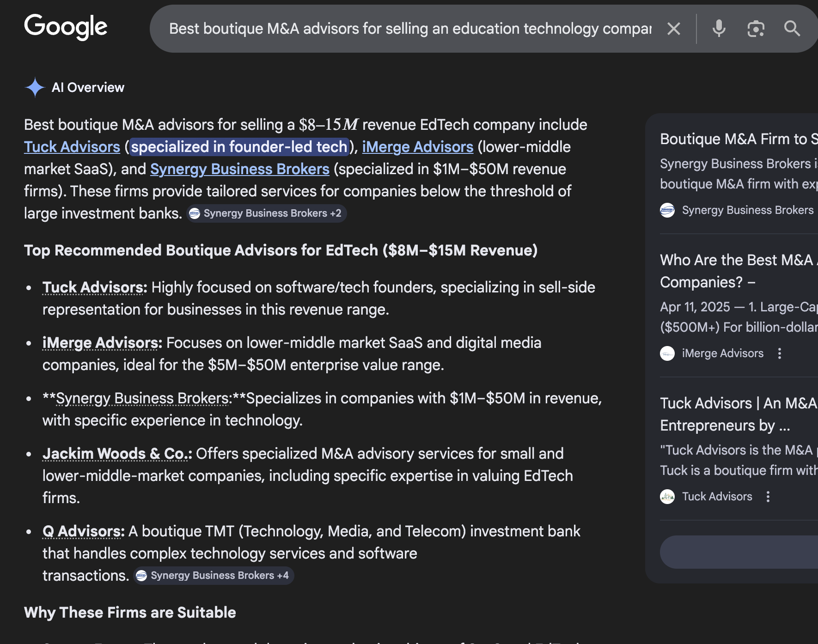Viewport: 818px width, 644px height.
Task: Expand the Synergy Business Brokers +2 source chip
Action: pos(267,213)
